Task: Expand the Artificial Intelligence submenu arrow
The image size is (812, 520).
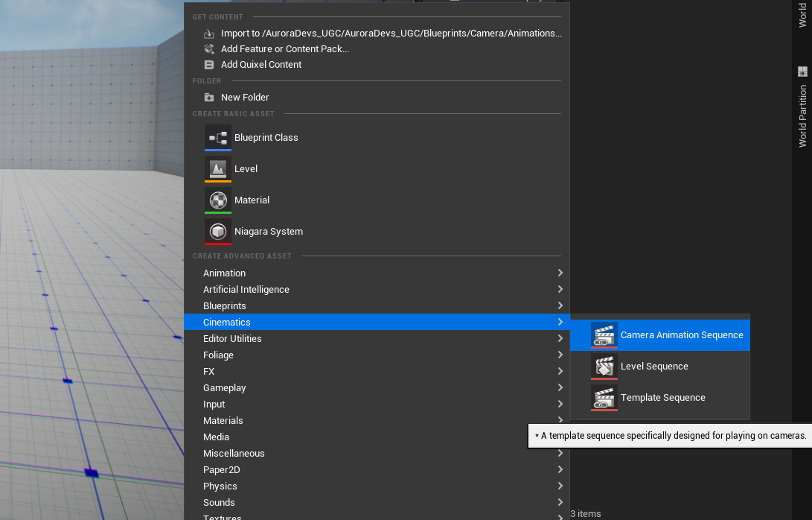Action: (x=560, y=290)
